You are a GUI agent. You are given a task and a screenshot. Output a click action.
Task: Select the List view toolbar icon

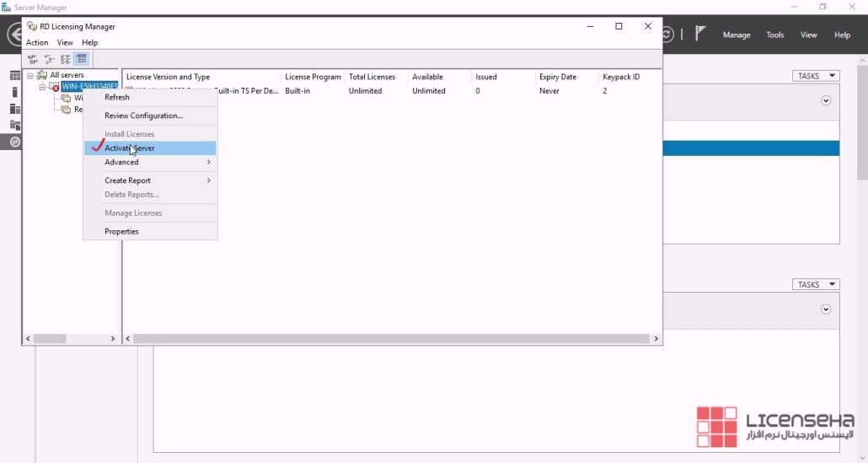65,59
